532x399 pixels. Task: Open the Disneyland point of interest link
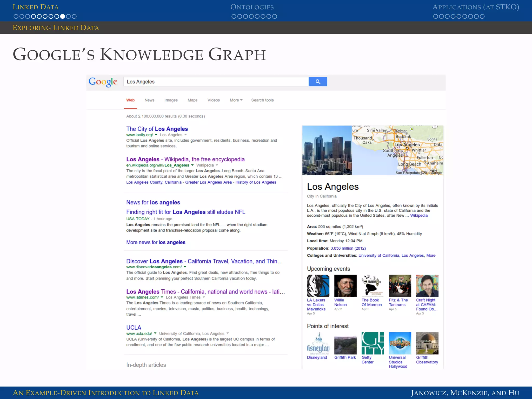[317, 357]
